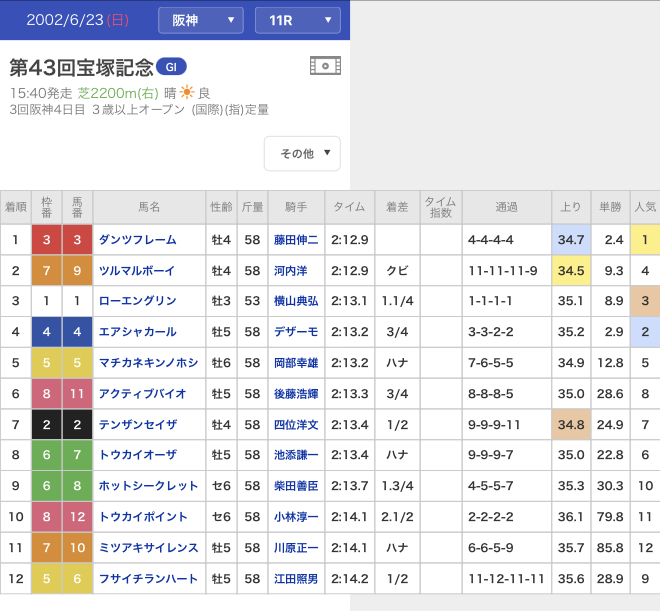Open the race video film icon

point(325,66)
